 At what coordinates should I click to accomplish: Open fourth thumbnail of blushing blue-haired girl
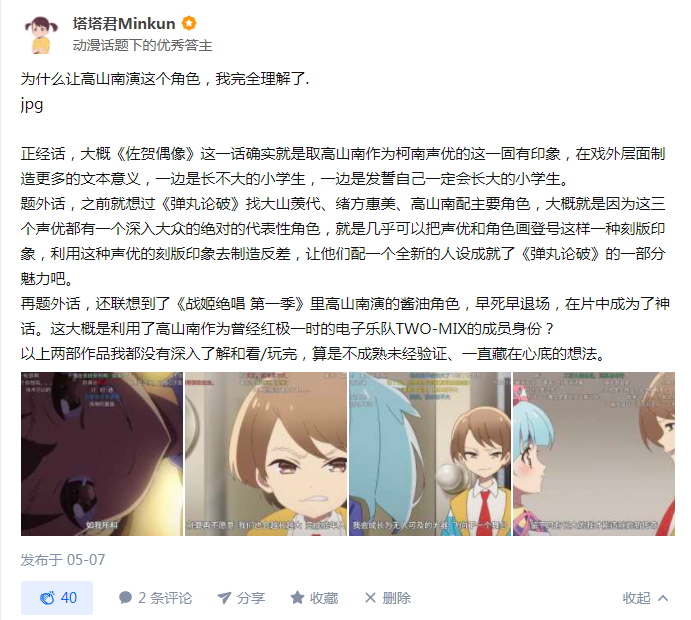pyautogui.click(x=594, y=454)
